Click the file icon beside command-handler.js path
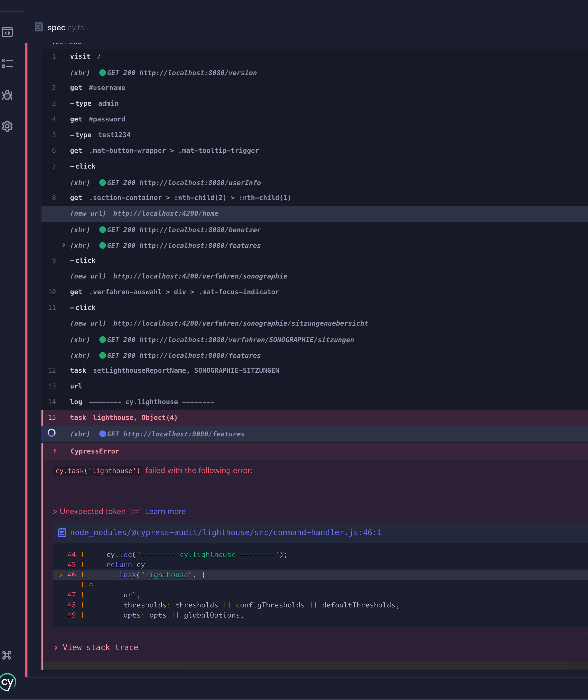 (x=62, y=533)
